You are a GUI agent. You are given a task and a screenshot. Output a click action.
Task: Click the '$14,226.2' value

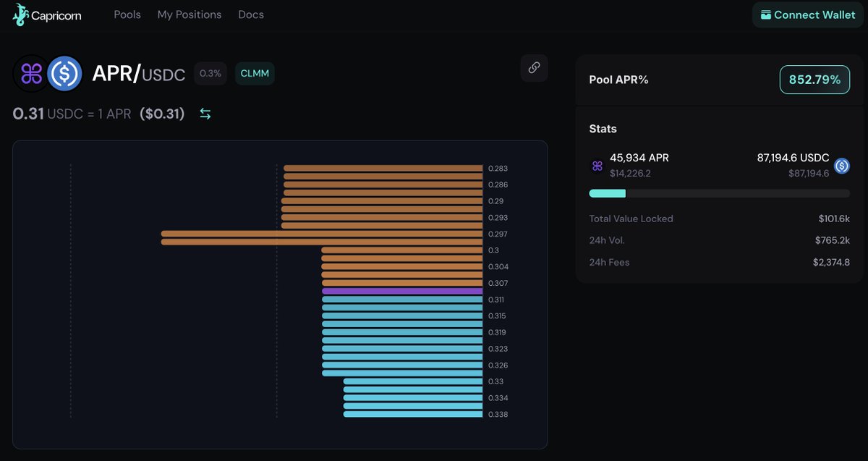click(x=630, y=174)
